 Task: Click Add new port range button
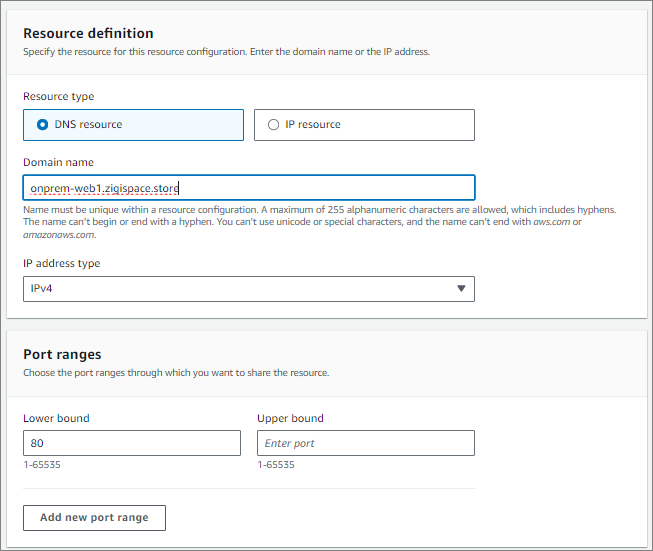95,518
